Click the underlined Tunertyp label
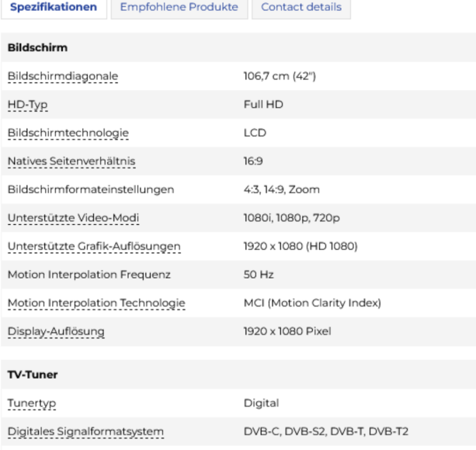Image resolution: width=476 pixels, height=450 pixels. (x=32, y=403)
